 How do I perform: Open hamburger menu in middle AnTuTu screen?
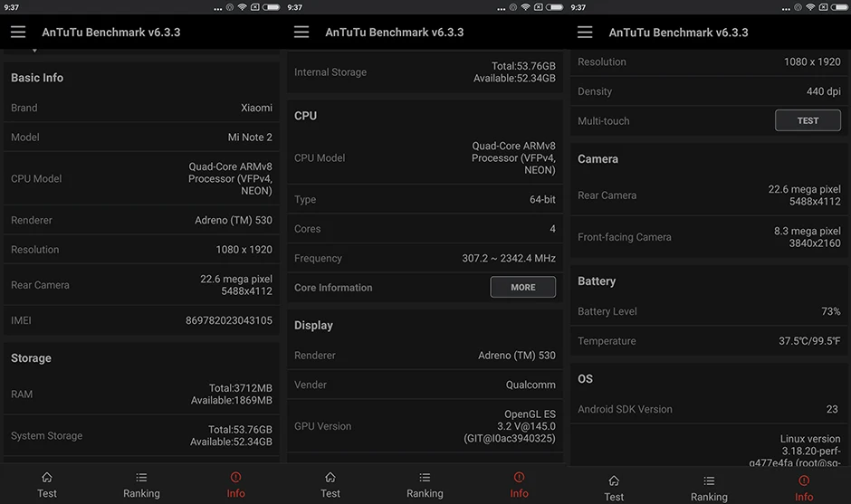point(301,32)
